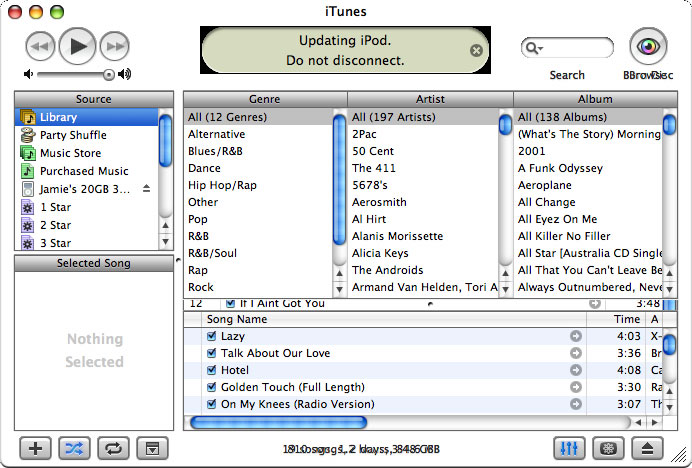Image resolution: width=692 pixels, height=468 pixels.
Task: Click Artist list scroll down arrow
Action: click(505, 290)
